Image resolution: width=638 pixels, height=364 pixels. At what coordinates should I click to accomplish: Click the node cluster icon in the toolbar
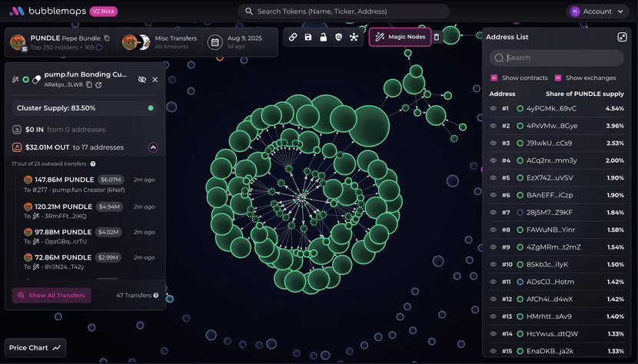[x=354, y=37]
